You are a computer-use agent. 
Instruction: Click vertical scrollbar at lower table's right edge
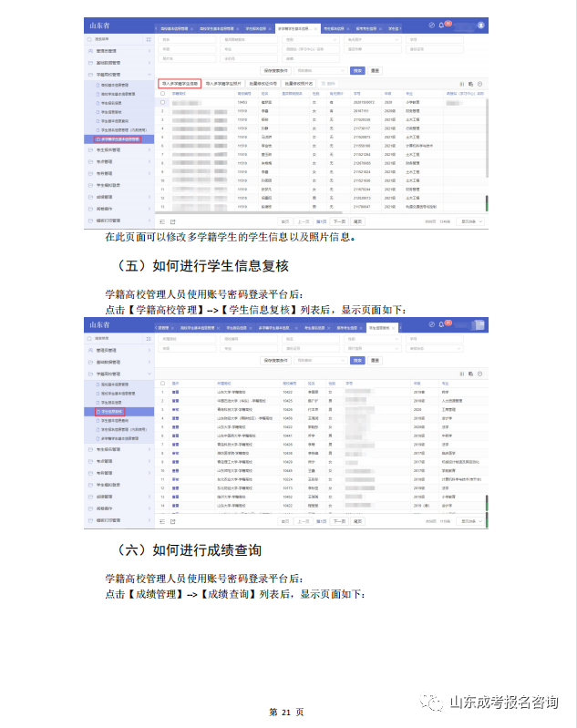pyautogui.click(x=487, y=503)
